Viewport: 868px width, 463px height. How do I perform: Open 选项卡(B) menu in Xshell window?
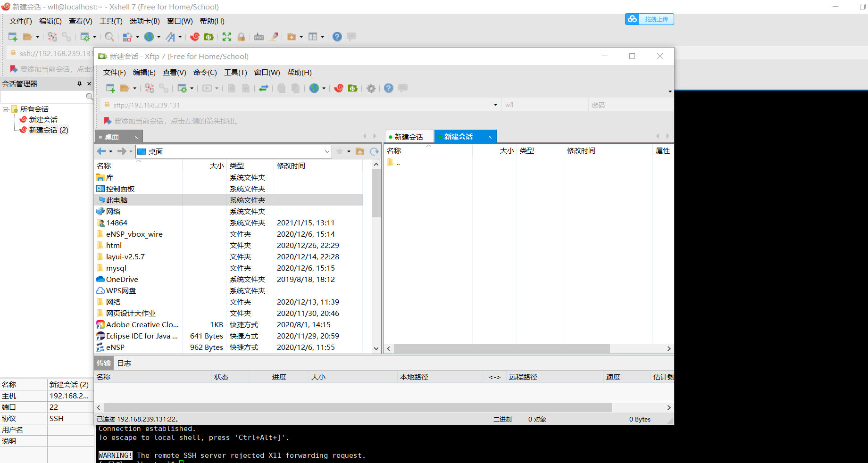click(144, 21)
